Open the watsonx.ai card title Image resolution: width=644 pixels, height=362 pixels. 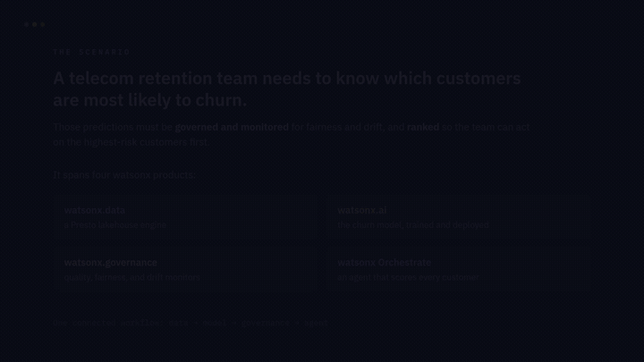pyautogui.click(x=362, y=210)
